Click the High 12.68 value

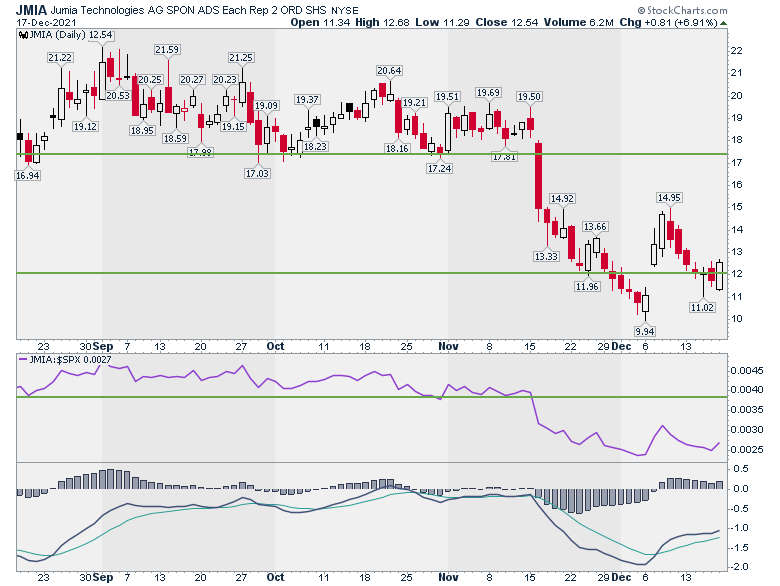[383, 22]
